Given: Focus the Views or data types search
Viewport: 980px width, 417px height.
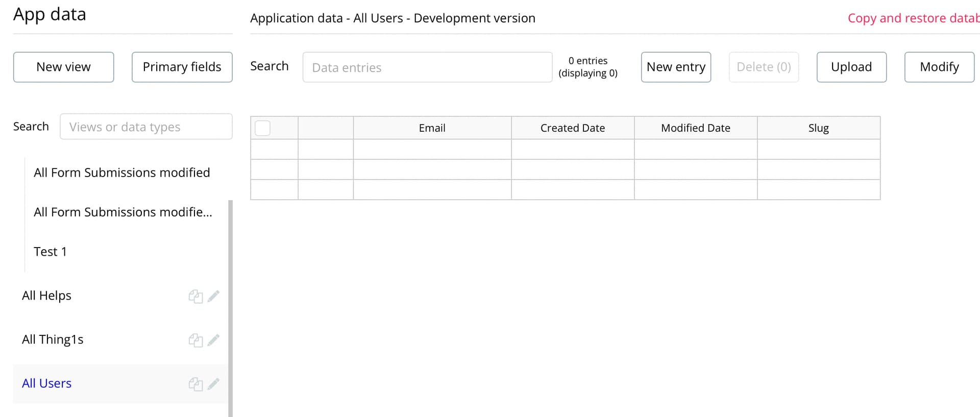Looking at the screenshot, I should pyautogui.click(x=146, y=127).
